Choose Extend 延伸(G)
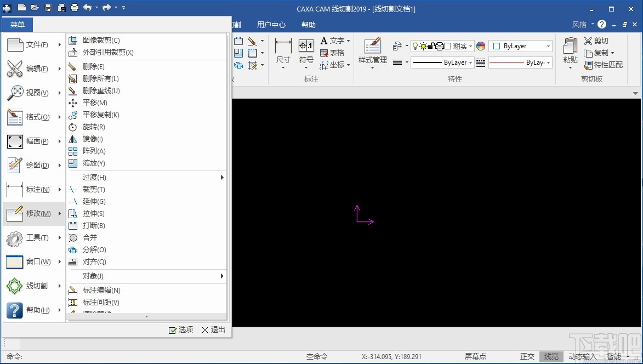The width and height of the screenshot is (643, 364). (x=146, y=201)
